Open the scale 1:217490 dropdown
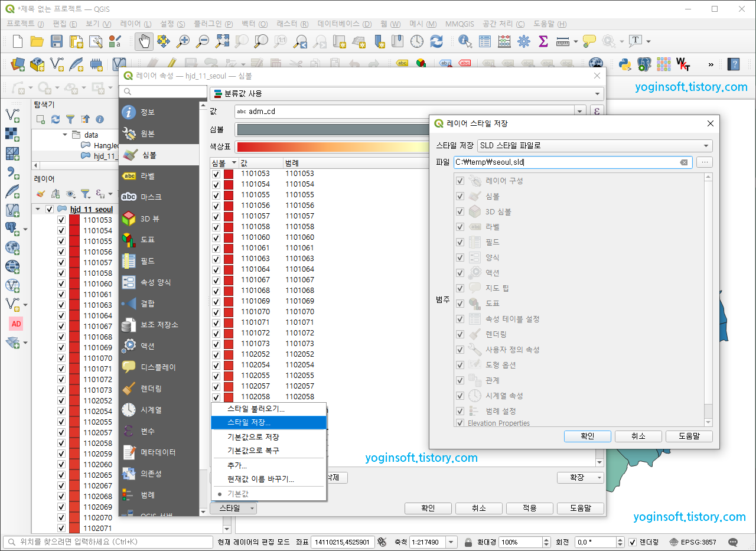Screen dimensions: 756x551 pyautogui.click(x=451, y=542)
